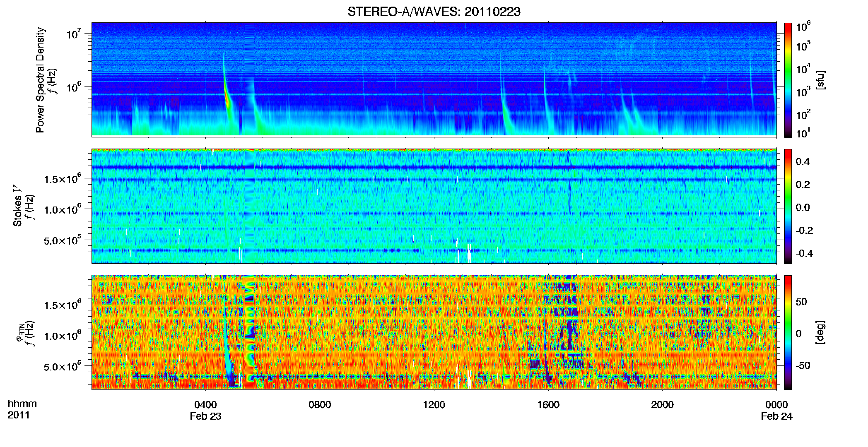This screenshot has width=868, height=447.
Task: Click the 0800 time axis label
Action: click(x=320, y=404)
